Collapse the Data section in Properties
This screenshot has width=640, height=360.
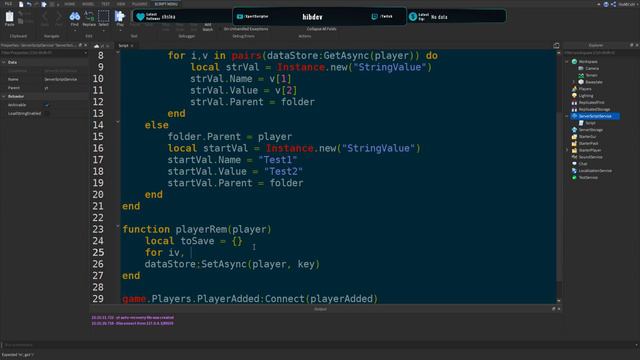pos(4,62)
